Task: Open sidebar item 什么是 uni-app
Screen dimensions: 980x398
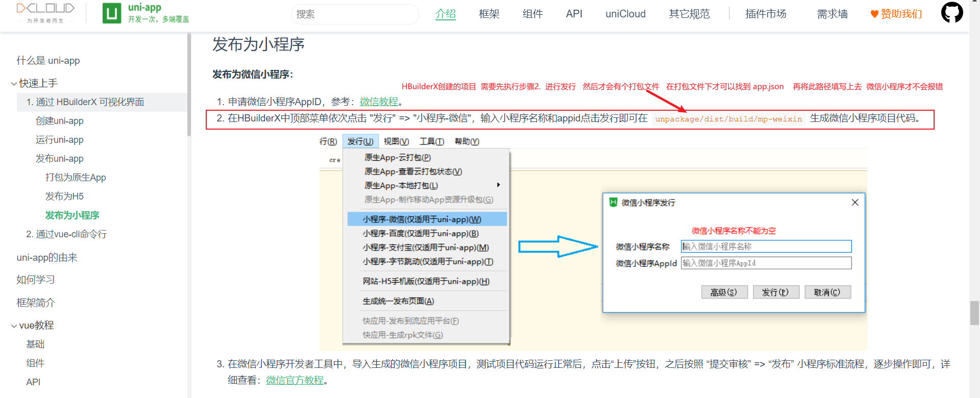Action: click(x=48, y=60)
